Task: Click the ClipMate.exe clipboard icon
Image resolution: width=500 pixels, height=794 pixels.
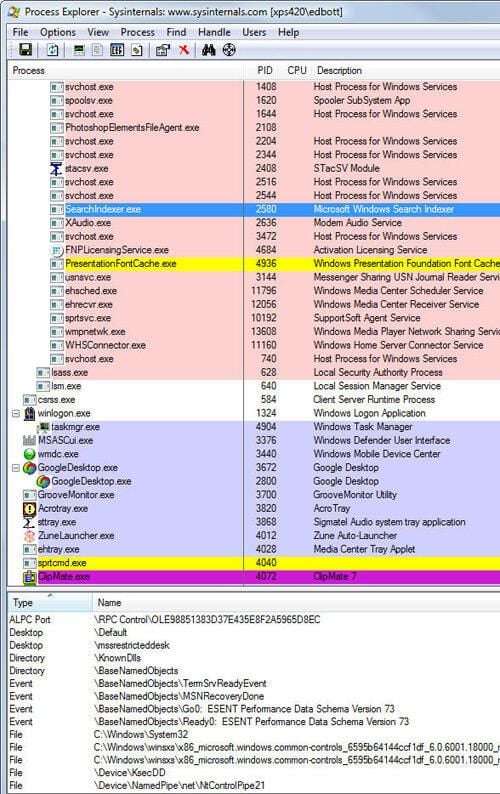Action: 29,577
